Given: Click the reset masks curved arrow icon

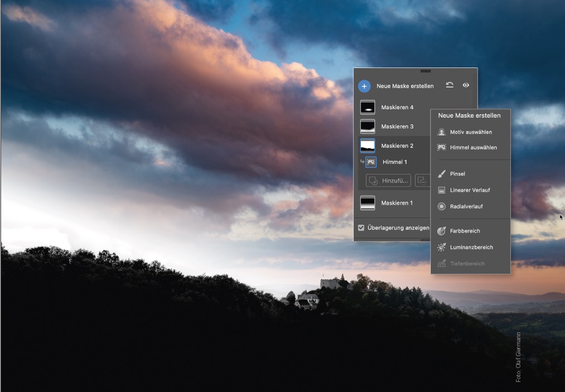Looking at the screenshot, I should coord(450,85).
